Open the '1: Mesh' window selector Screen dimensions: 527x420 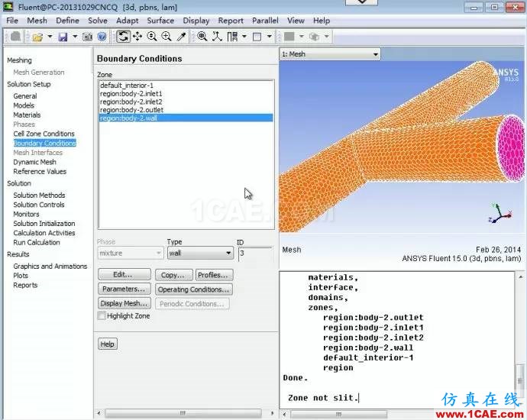(x=330, y=54)
